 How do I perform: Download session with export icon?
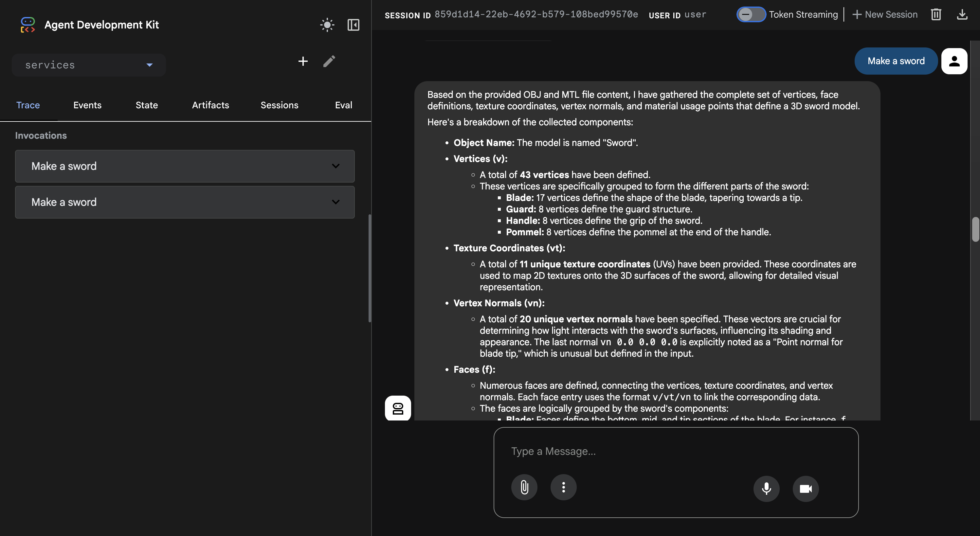tap(962, 14)
